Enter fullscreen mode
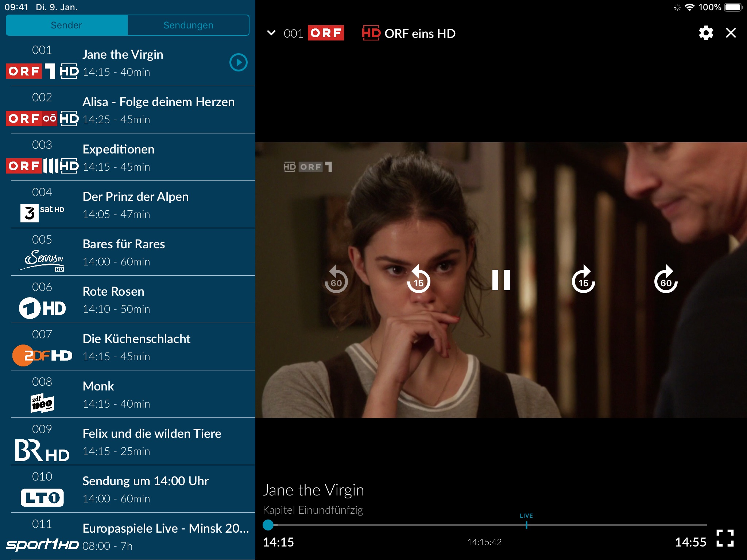Screen dimensions: 747x560 coord(725,538)
